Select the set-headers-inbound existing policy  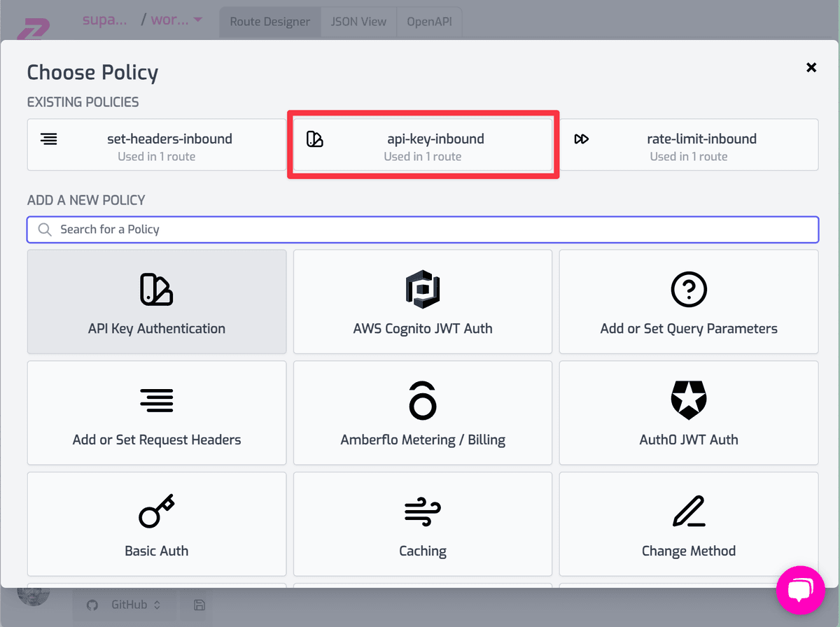157,145
